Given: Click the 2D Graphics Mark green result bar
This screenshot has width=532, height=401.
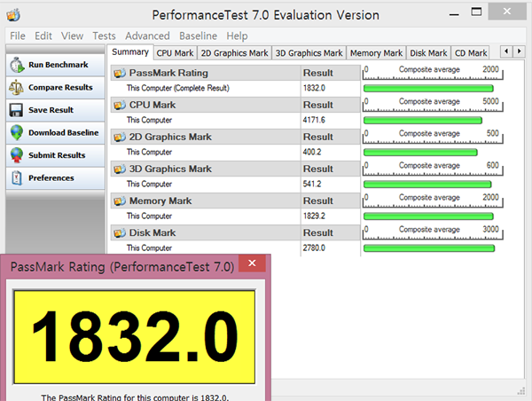Looking at the screenshot, I should pyautogui.click(x=420, y=153).
